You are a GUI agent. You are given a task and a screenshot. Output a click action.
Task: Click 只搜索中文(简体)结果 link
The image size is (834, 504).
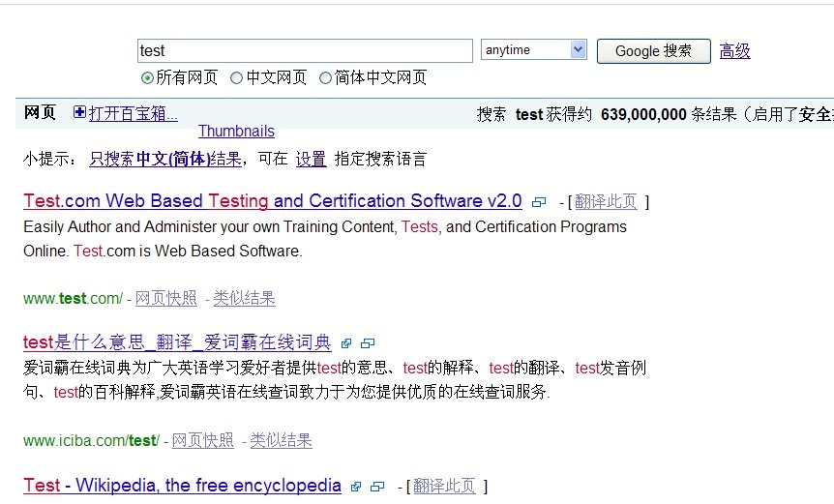point(165,159)
